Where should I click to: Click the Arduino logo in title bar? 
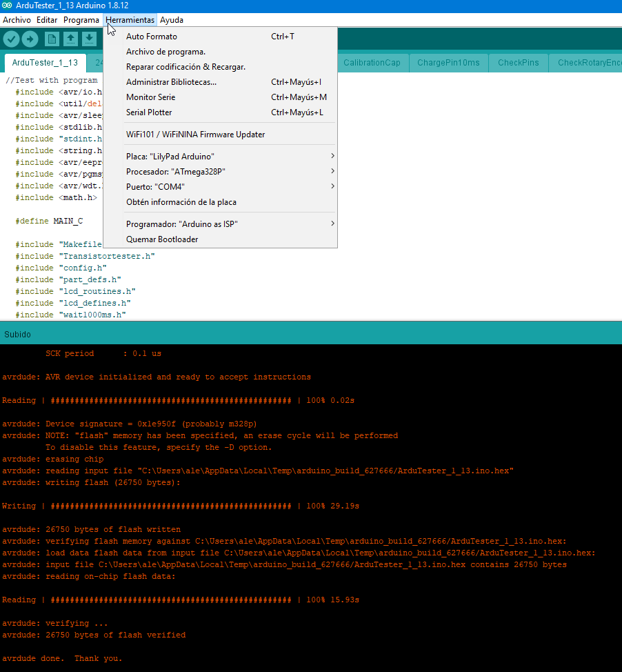pyautogui.click(x=6, y=6)
